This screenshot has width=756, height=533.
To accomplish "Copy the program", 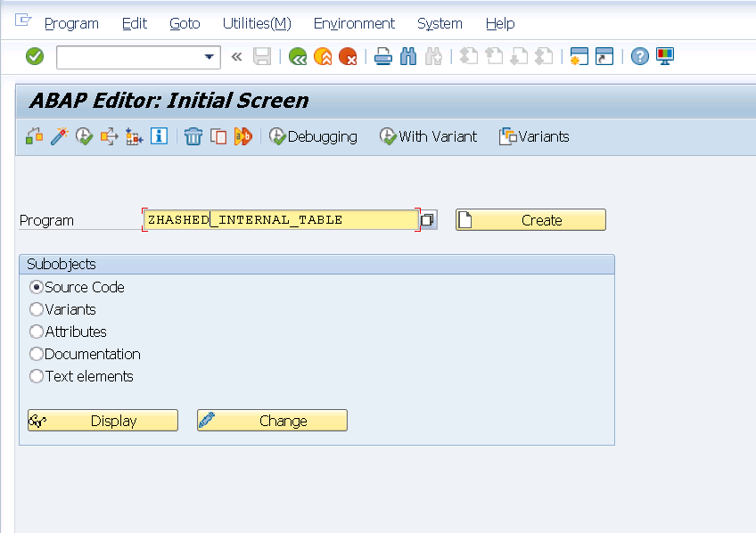I will tap(218, 135).
